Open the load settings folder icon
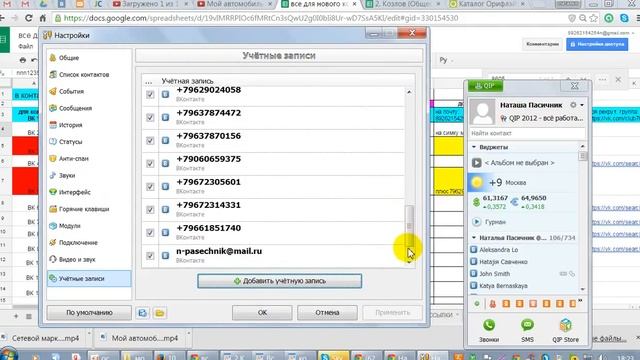Image resolution: width=640 pixels, height=360 pixels. click(x=160, y=313)
